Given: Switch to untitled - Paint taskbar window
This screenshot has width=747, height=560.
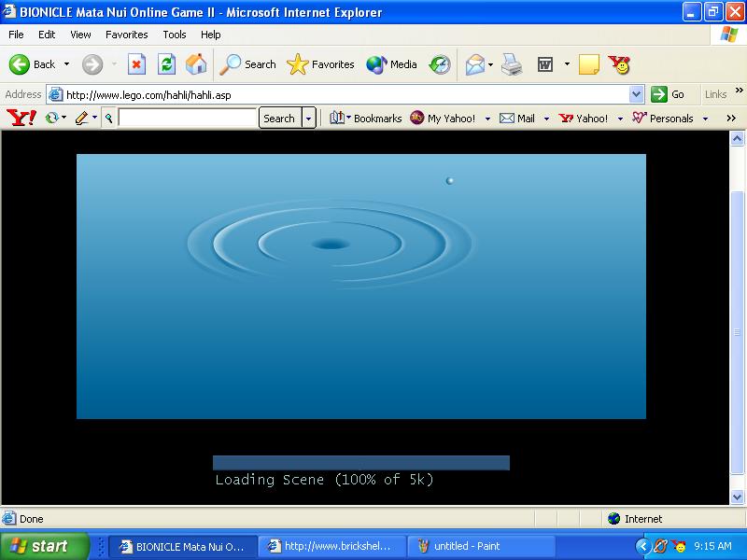Looking at the screenshot, I should click(x=481, y=546).
